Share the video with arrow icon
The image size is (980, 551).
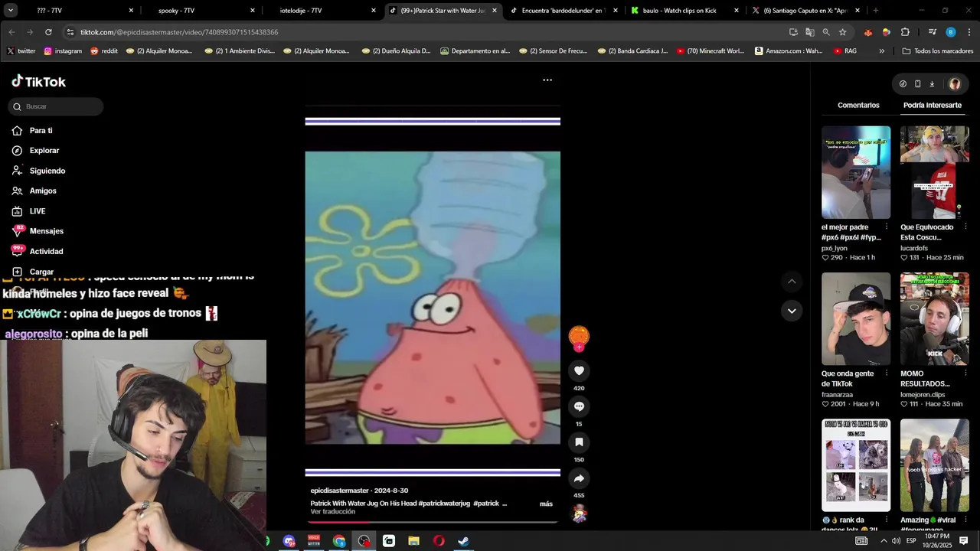tap(579, 478)
